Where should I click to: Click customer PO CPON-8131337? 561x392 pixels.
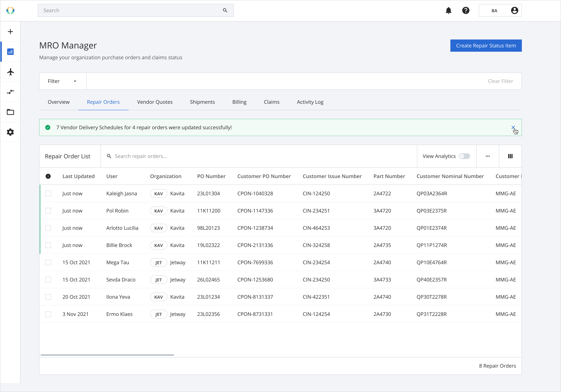pyautogui.click(x=255, y=297)
